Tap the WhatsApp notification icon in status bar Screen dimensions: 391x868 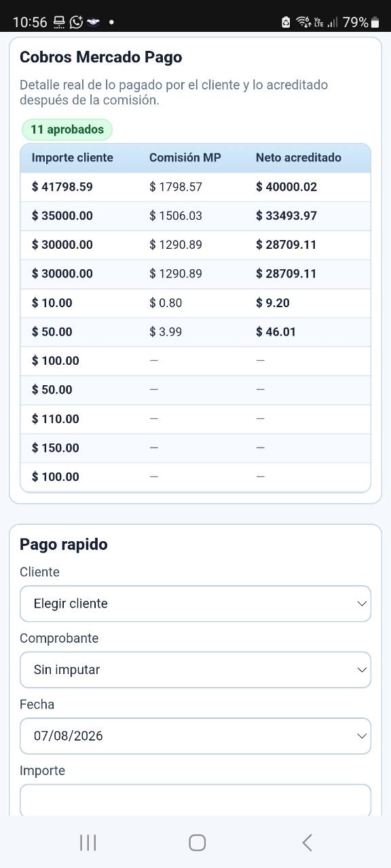76,22
